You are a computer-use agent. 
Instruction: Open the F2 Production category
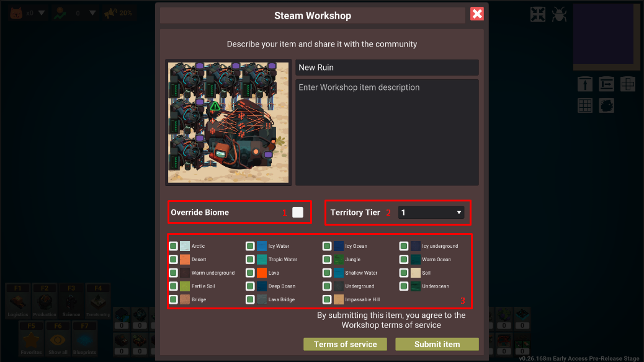[x=44, y=301]
